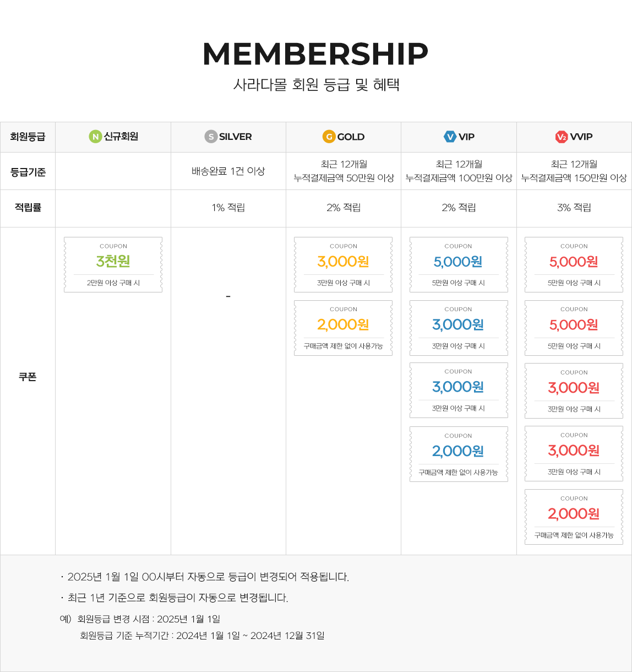Select Gold 3,000원 coupon for 3만원 purchase
This screenshot has height=672, width=632.
pyautogui.click(x=343, y=264)
